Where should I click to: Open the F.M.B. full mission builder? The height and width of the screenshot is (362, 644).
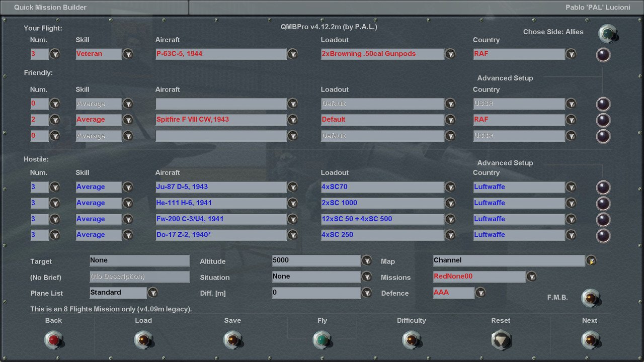point(590,298)
